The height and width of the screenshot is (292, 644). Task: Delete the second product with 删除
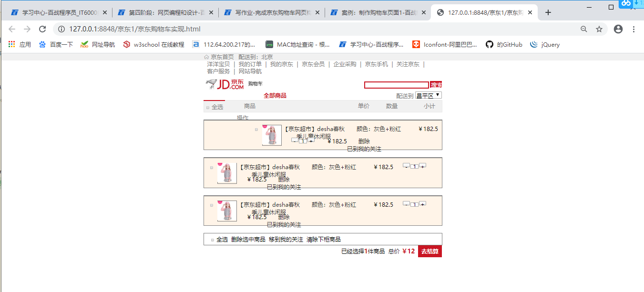point(284,179)
